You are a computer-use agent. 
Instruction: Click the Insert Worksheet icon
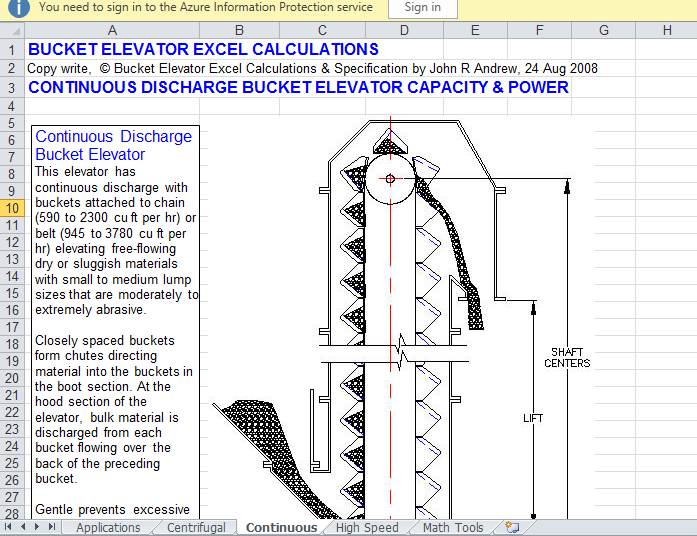click(512, 527)
